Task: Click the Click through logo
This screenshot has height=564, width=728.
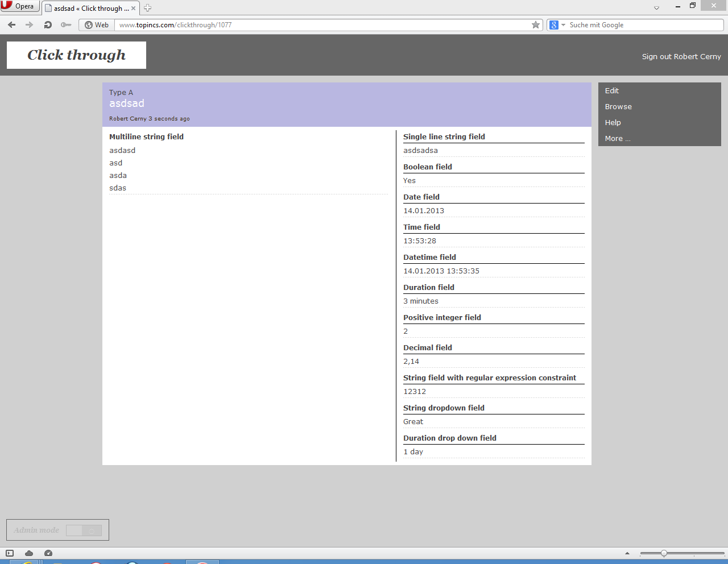Action: coord(76,55)
